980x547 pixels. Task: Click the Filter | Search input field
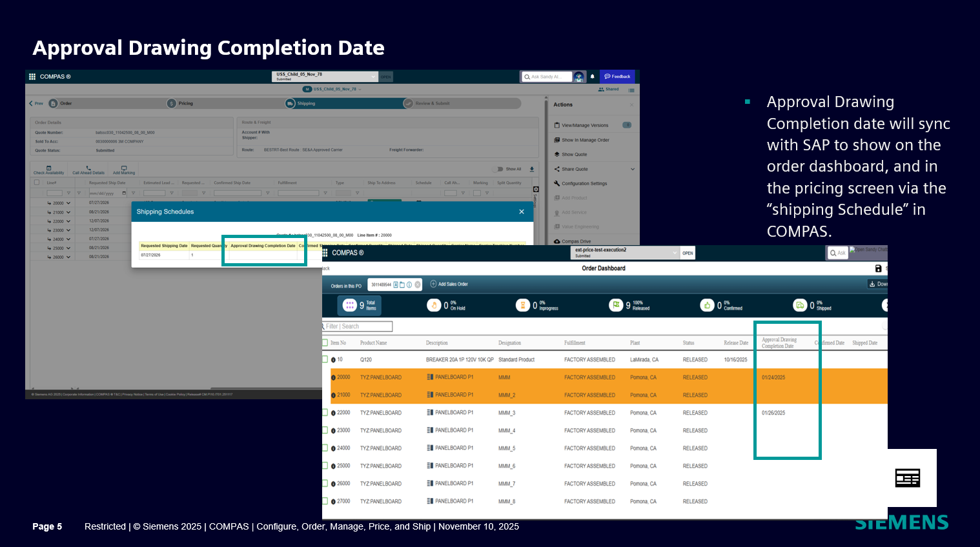[358, 326]
